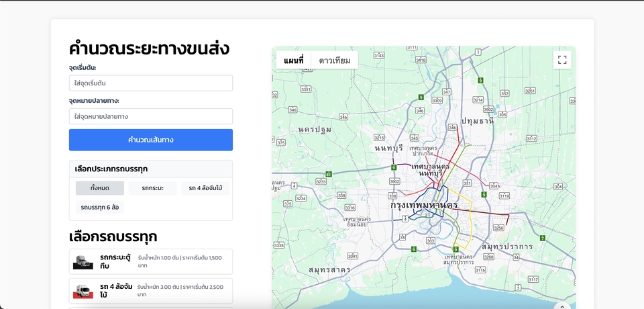The image size is (644, 309).
Task: Click the red รถ 4 ล้อจัมโบ้ truck image
Action: click(83, 292)
